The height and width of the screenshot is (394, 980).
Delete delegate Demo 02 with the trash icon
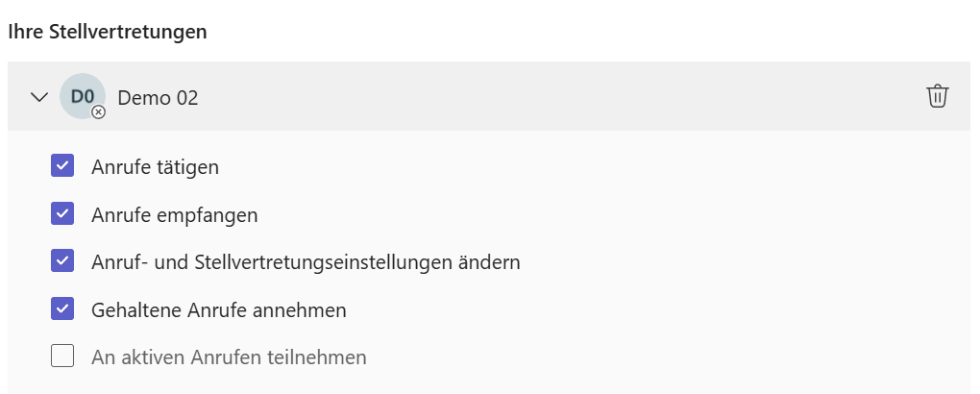point(937,96)
